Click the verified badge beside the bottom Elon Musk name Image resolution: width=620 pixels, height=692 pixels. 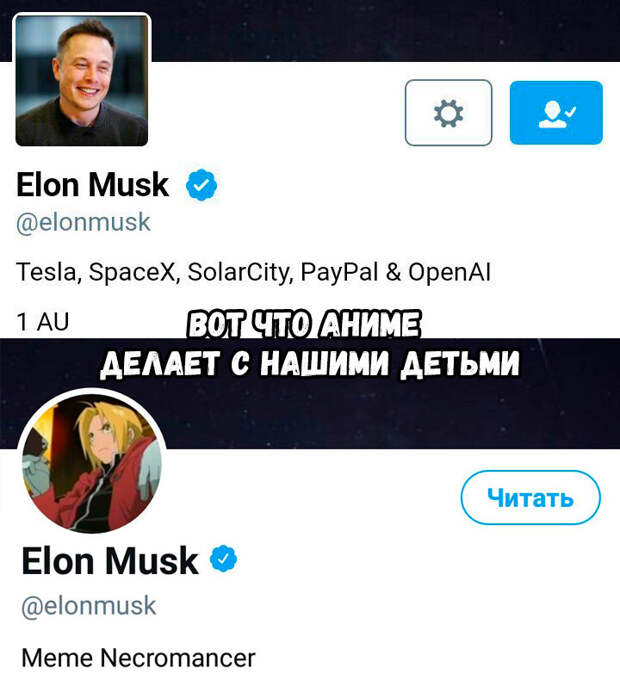pyautogui.click(x=223, y=559)
